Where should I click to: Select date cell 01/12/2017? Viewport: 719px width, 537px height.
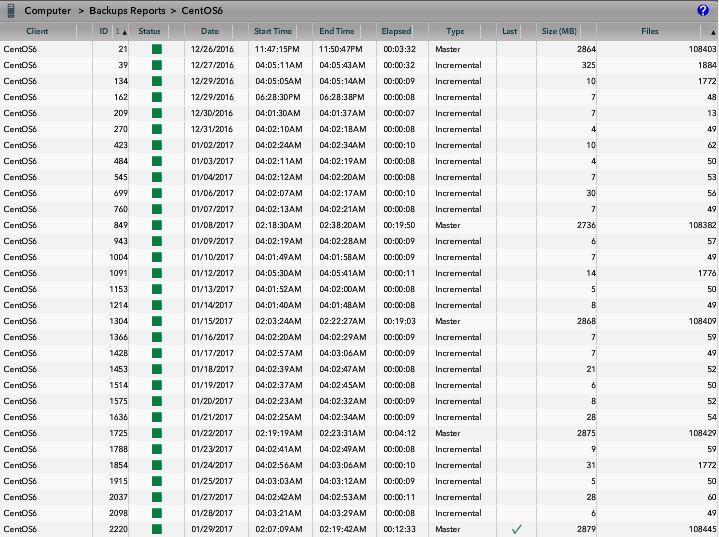(212, 273)
